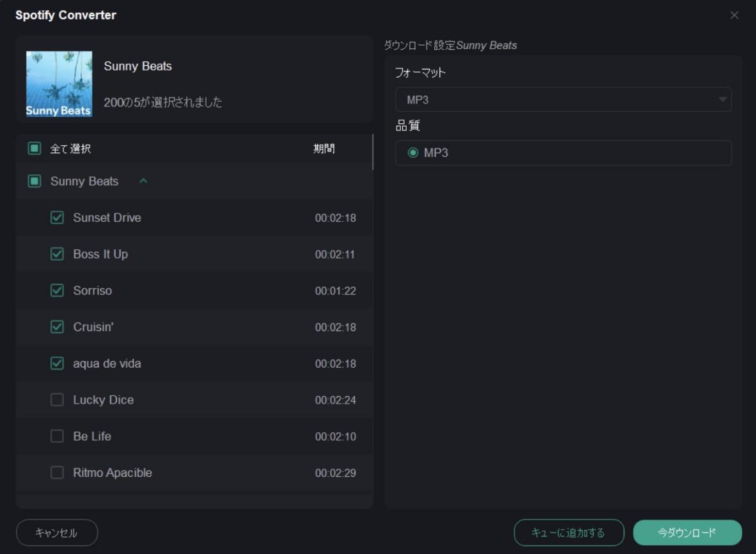Click the 200の5が選択されました status text

pos(163,102)
